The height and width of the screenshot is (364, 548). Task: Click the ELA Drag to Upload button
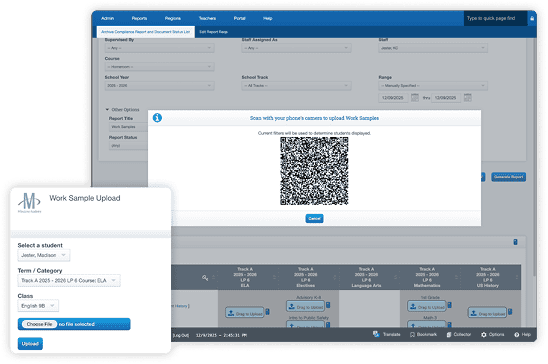tap(244, 313)
